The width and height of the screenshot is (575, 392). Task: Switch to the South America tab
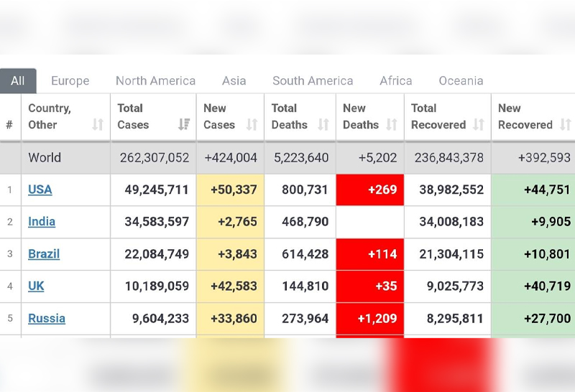point(313,81)
